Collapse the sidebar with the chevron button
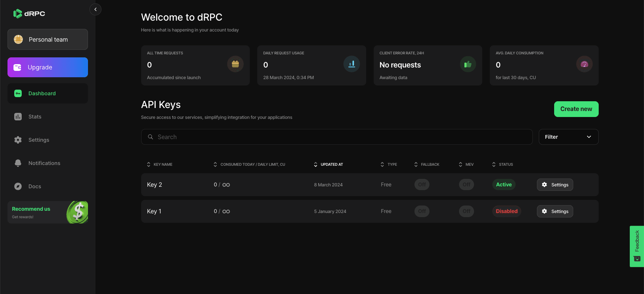This screenshot has height=294, width=644. coord(95,9)
